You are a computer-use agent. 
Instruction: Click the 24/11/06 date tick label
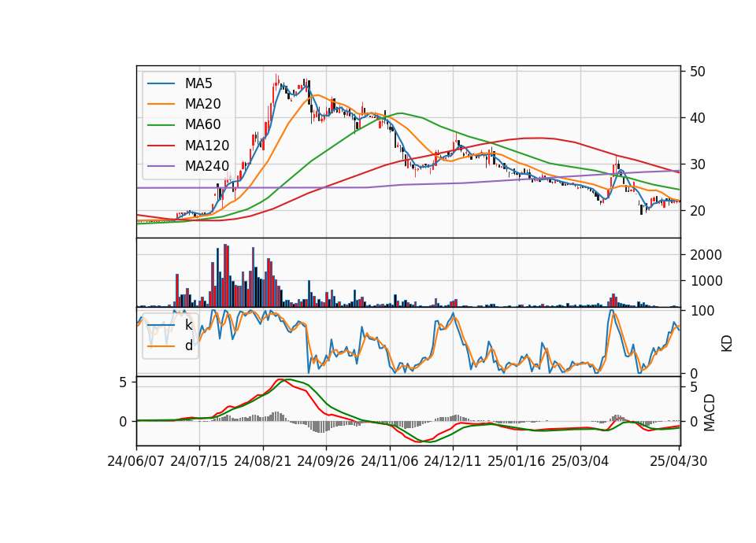390,462
